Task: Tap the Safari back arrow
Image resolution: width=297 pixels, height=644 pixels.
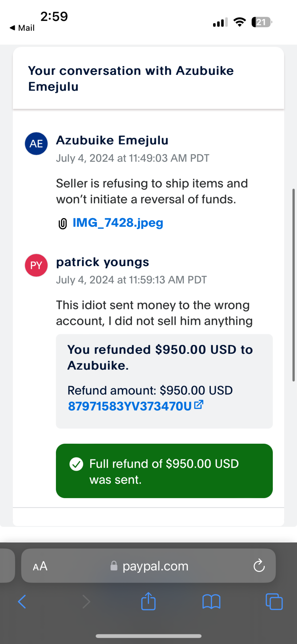Action: coord(22,602)
